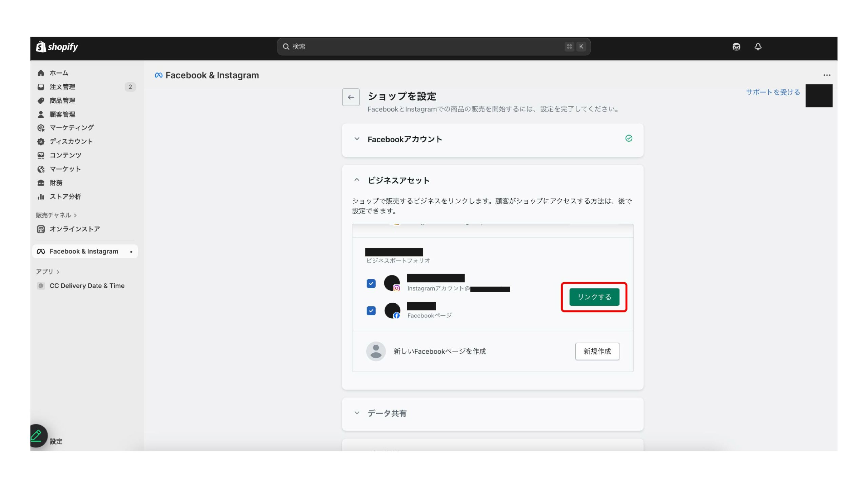Click the 注文管理 inbox icon
The width and height of the screenshot is (868, 488).
(41, 87)
